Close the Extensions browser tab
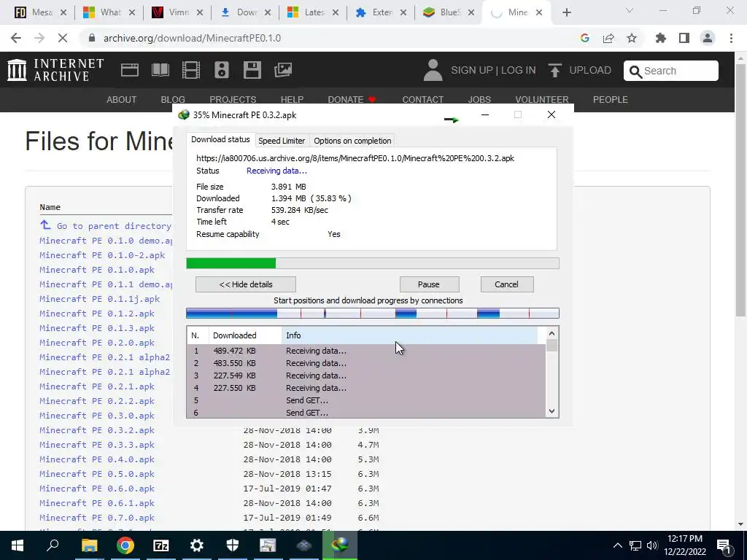The width and height of the screenshot is (747, 560). pyautogui.click(x=403, y=13)
